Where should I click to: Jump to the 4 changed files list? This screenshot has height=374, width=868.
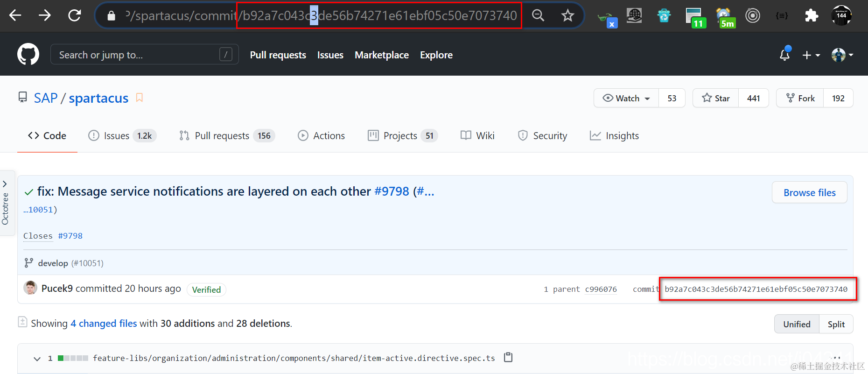tap(104, 324)
